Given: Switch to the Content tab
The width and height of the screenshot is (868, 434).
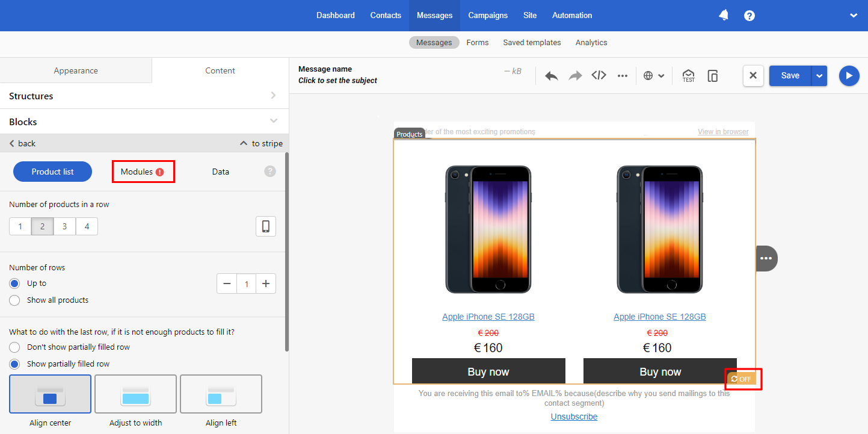Looking at the screenshot, I should (220, 70).
